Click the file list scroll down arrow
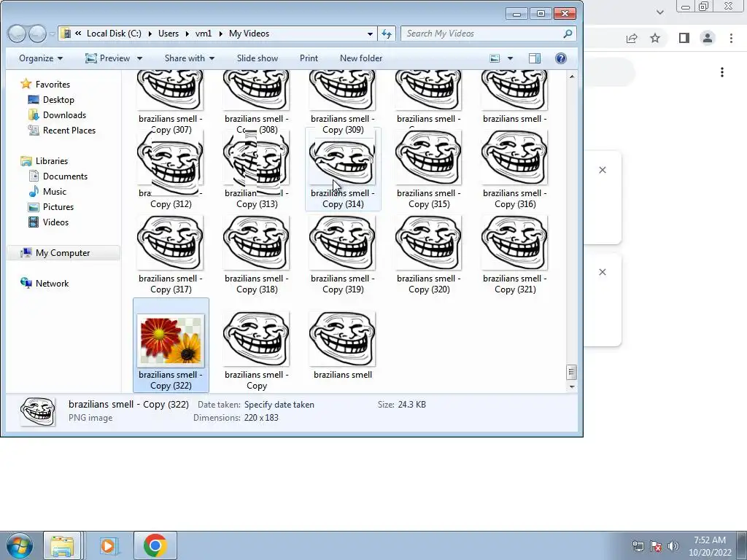Screen dimensions: 747x560 pos(572,386)
